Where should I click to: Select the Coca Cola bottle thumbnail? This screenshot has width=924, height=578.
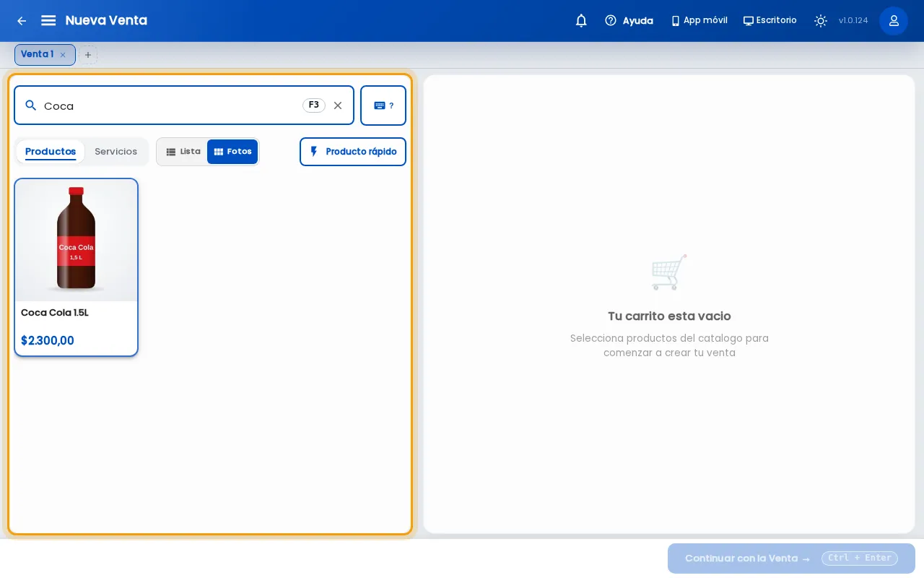pos(77,240)
